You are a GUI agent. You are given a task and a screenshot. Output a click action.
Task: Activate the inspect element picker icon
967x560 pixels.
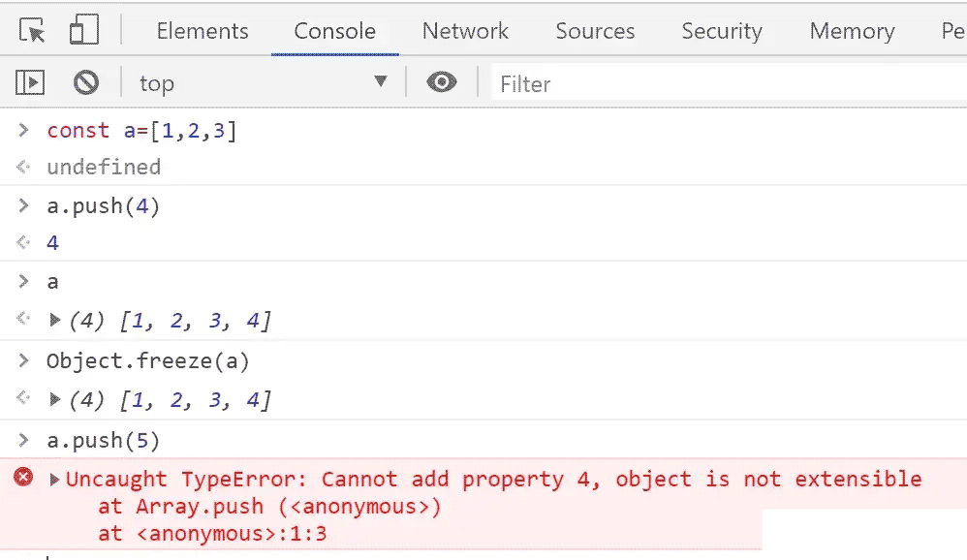[x=32, y=30]
